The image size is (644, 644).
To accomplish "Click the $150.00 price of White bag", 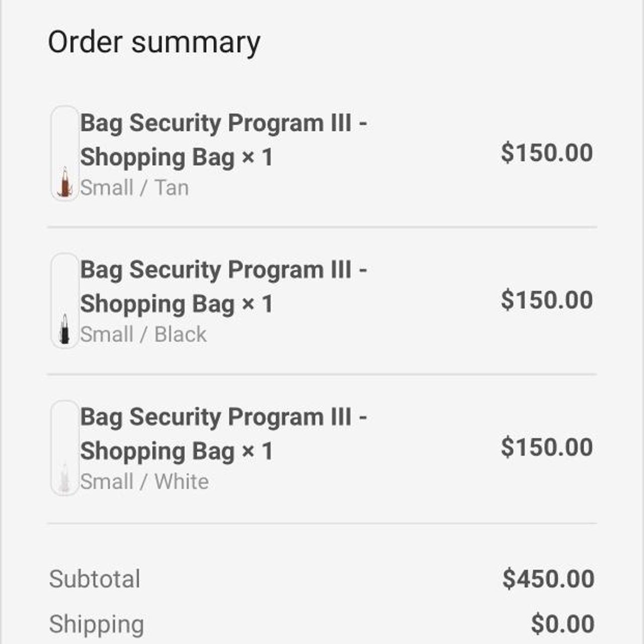I will click(x=546, y=447).
